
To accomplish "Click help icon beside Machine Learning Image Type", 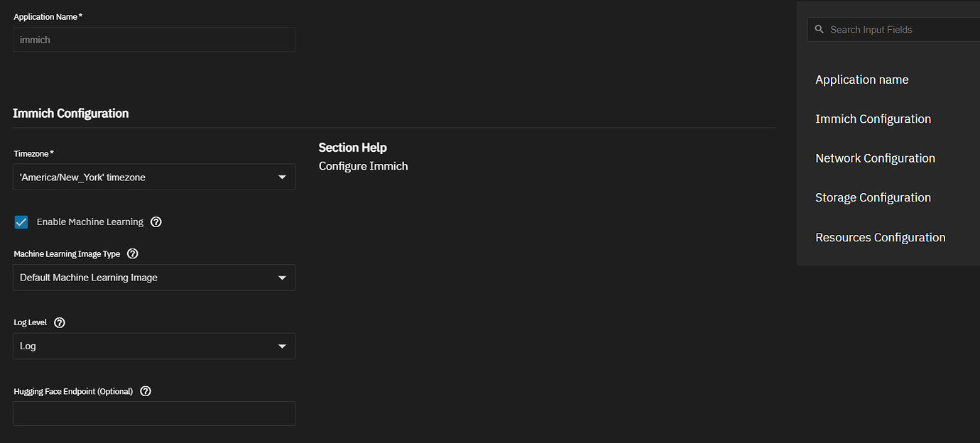I will pos(132,253).
